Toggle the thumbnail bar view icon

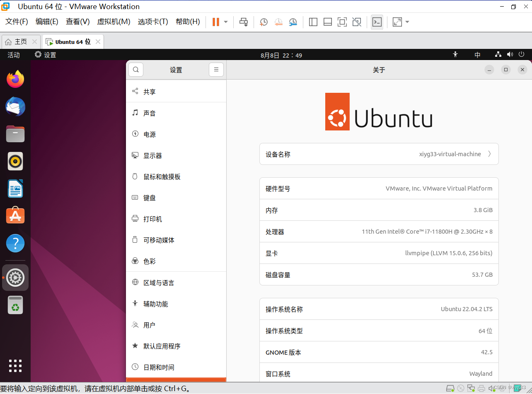pyautogui.click(x=328, y=22)
